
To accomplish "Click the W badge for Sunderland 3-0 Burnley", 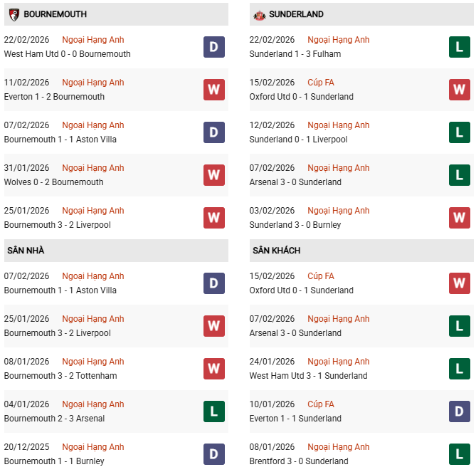I will tap(460, 218).
